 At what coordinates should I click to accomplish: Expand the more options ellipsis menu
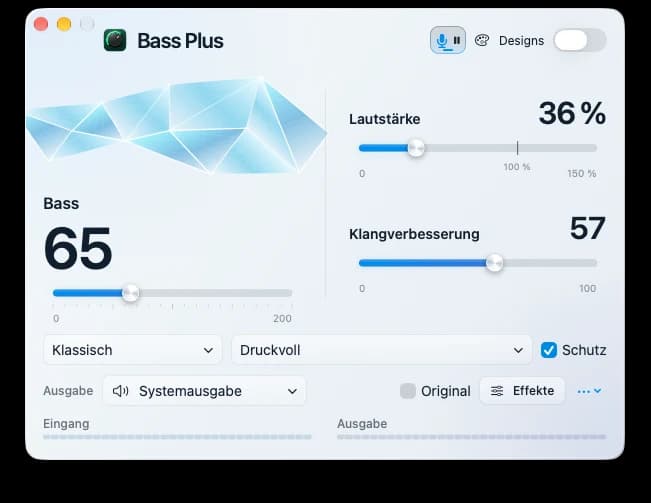pyautogui.click(x=589, y=391)
